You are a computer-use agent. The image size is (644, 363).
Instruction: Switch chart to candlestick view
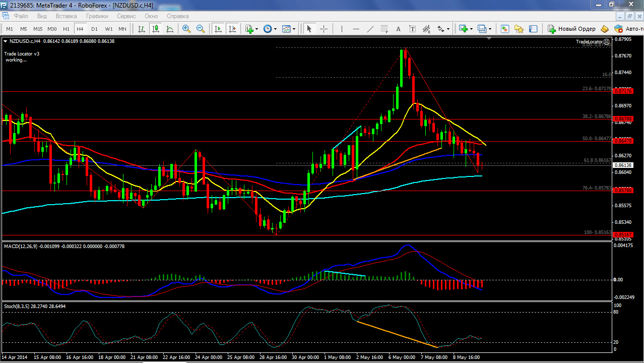click(x=156, y=29)
